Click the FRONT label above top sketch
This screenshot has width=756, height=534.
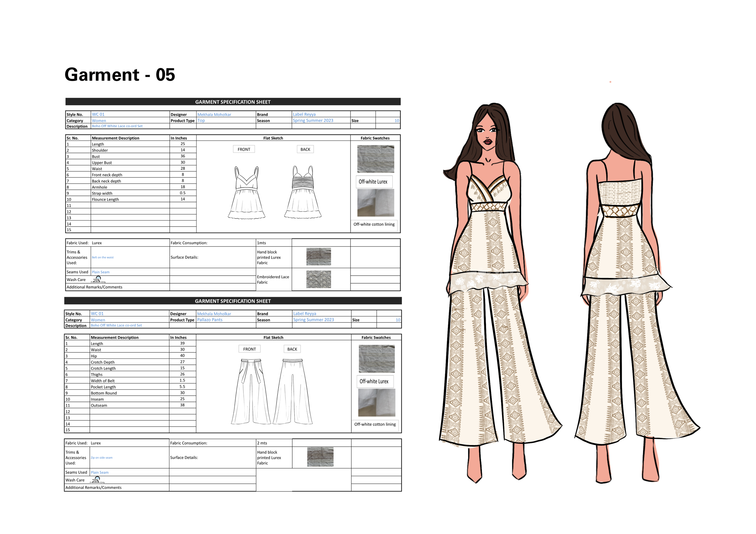244,149
